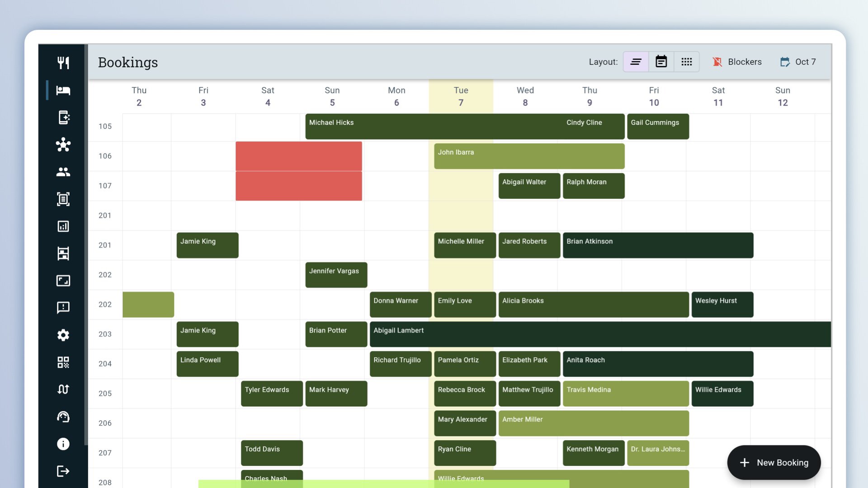Switch to calendar layout view

click(661, 62)
